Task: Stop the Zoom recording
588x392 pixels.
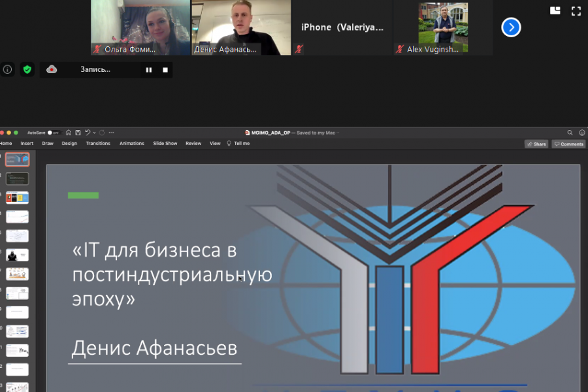Action: point(165,70)
